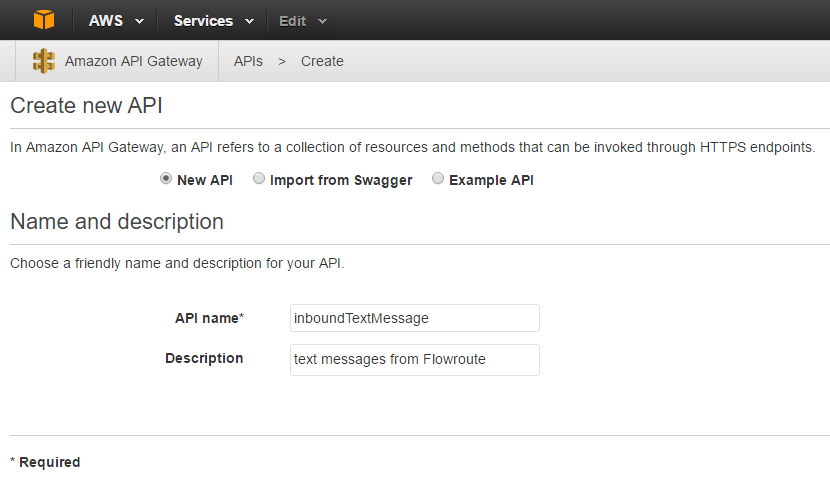Click the Import from Swagger label
Image resolution: width=830 pixels, height=503 pixels.
341,181
